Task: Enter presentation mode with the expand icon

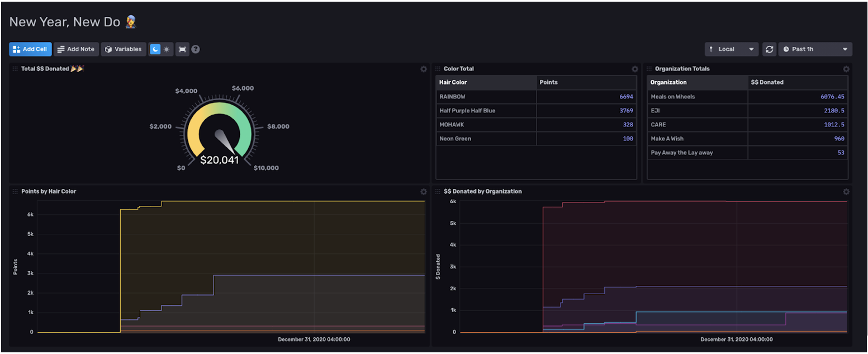Action: click(x=183, y=49)
